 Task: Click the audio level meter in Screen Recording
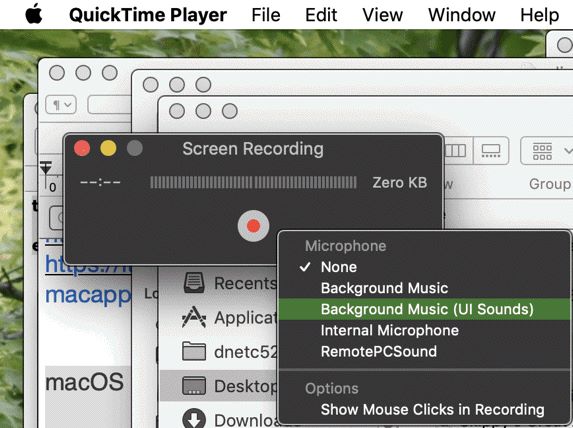coord(253,182)
